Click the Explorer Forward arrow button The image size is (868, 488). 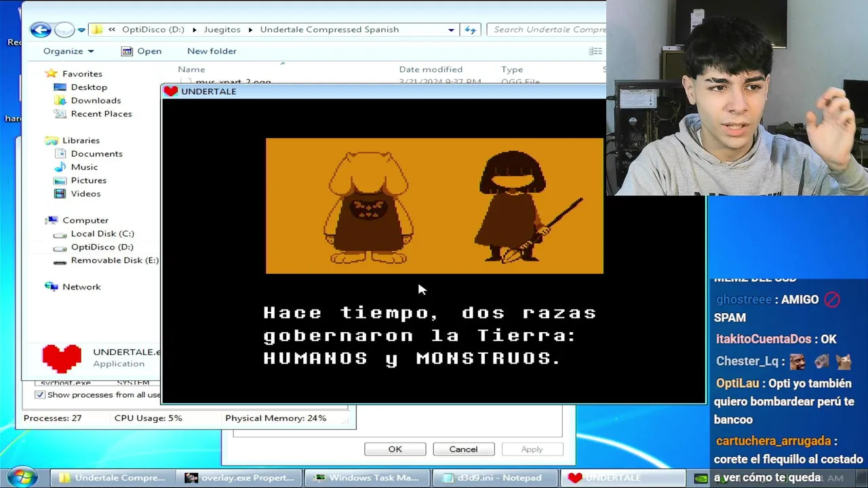coord(64,29)
